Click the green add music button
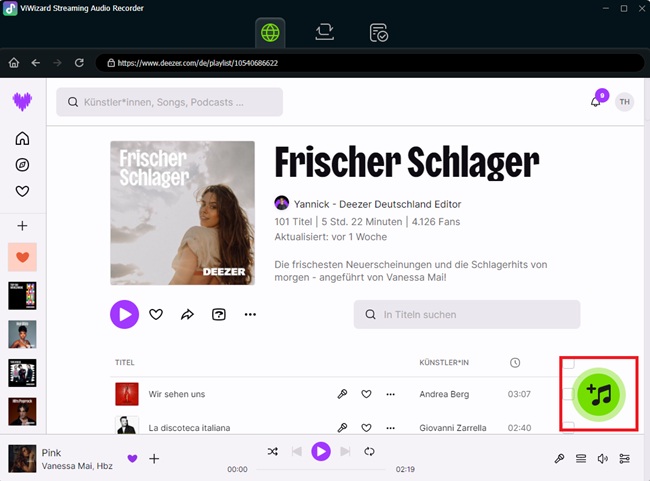The width and height of the screenshot is (650, 481). [599, 395]
